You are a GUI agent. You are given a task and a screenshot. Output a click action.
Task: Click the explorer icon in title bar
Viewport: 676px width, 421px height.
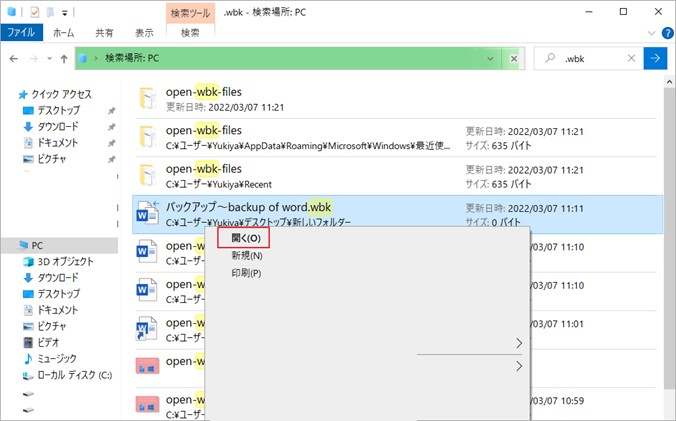pos(12,12)
